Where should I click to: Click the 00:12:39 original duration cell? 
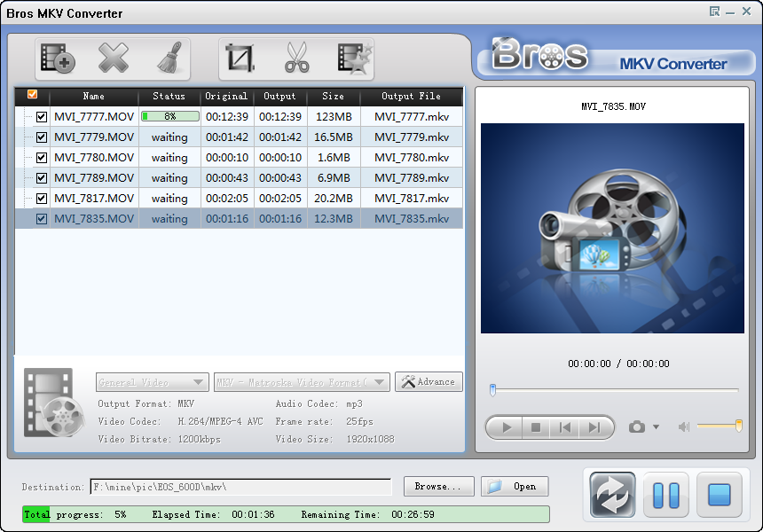227,117
